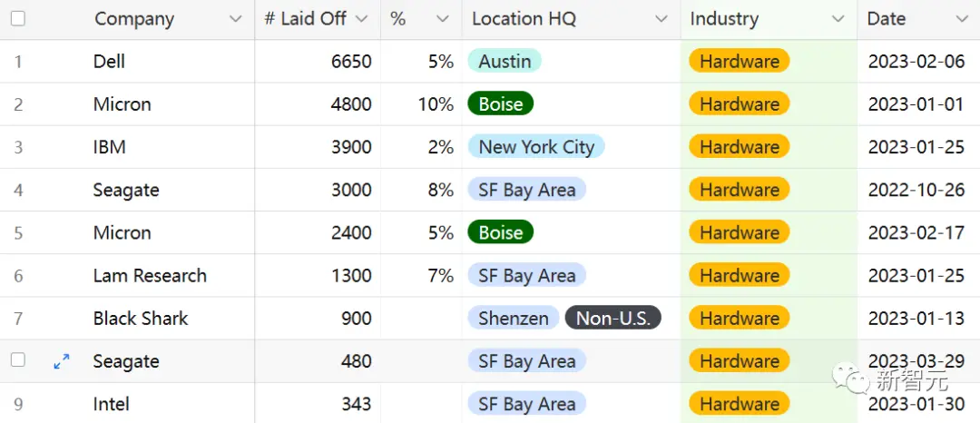Click the Shenzen location tag
This screenshot has width=980, height=423.
pos(513,318)
